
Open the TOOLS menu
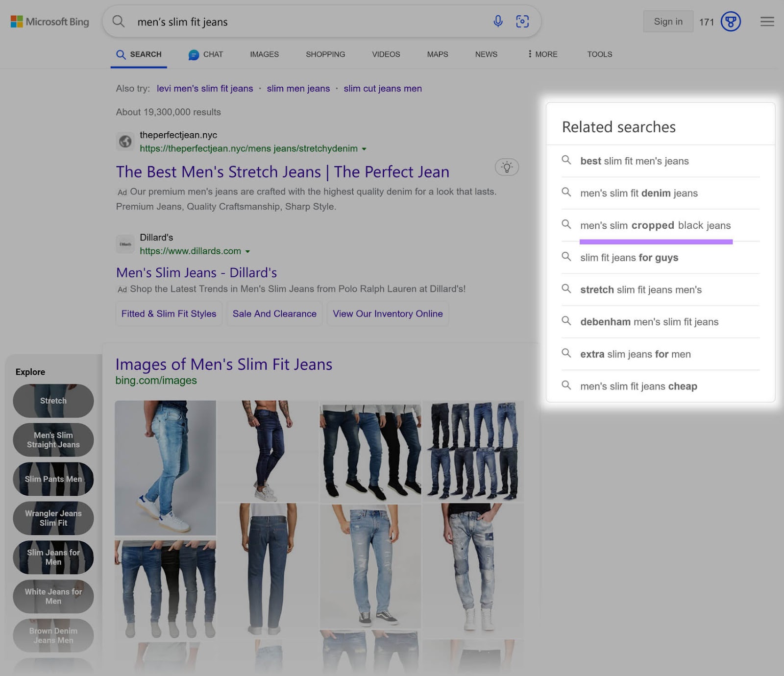[599, 54]
